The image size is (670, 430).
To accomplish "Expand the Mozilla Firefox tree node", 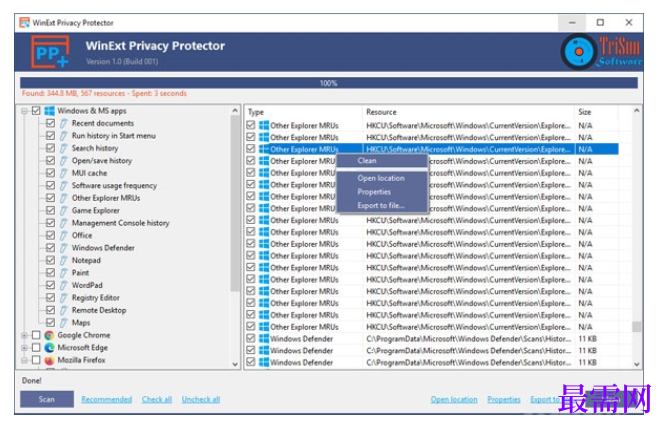I will (x=25, y=360).
